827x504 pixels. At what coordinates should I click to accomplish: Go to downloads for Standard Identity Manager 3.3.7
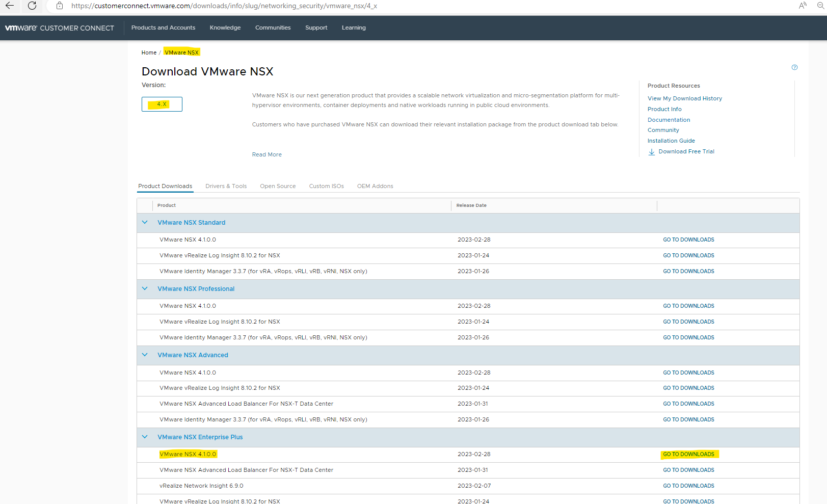point(688,272)
